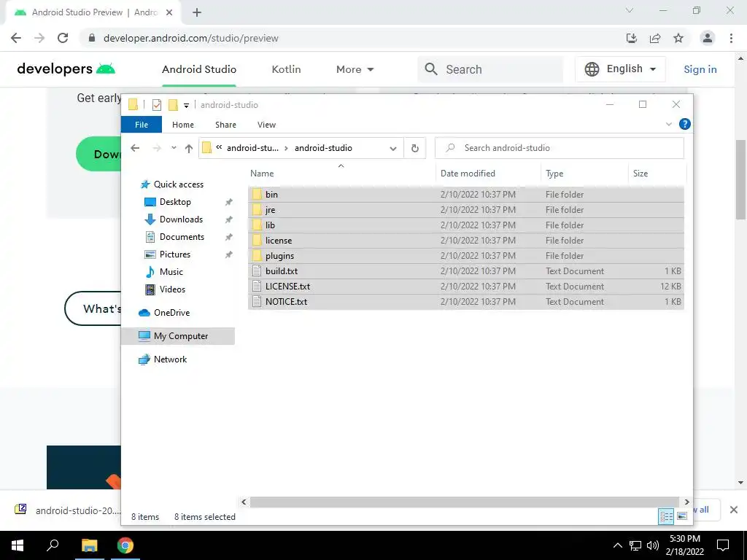
Task: Click the Search android-studio field
Action: click(x=560, y=148)
